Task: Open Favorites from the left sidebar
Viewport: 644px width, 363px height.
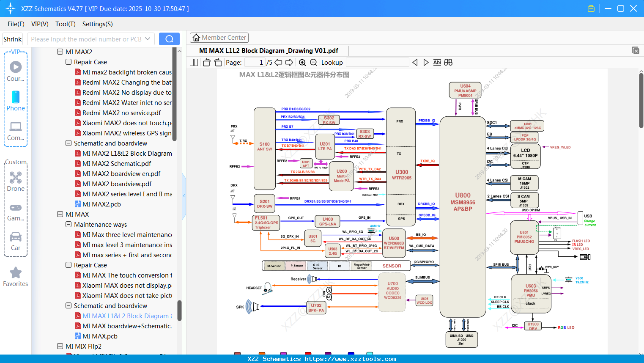Action: click(x=16, y=276)
